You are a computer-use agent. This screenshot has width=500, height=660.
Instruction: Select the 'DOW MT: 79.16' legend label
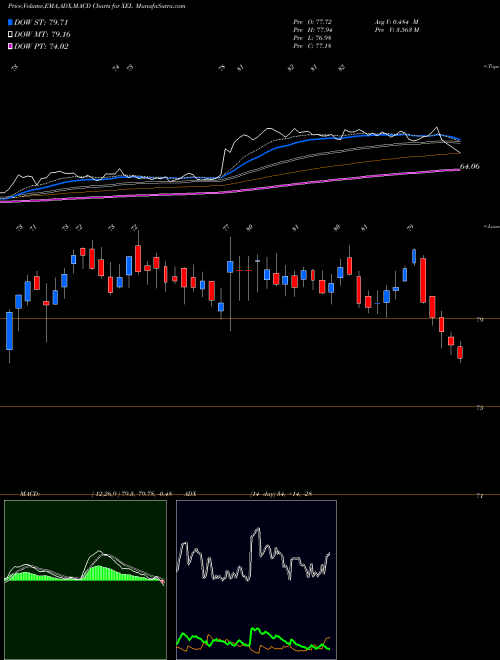pyautogui.click(x=41, y=35)
